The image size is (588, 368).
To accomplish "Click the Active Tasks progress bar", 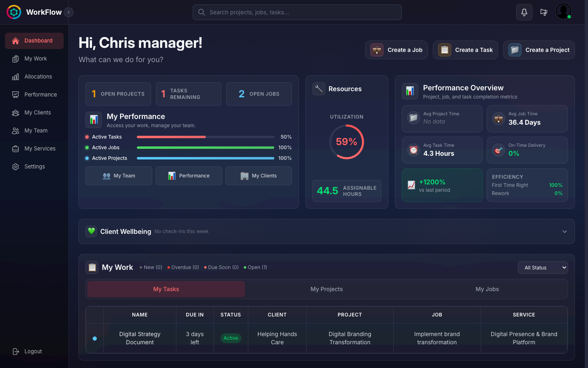I will pyautogui.click(x=205, y=137).
